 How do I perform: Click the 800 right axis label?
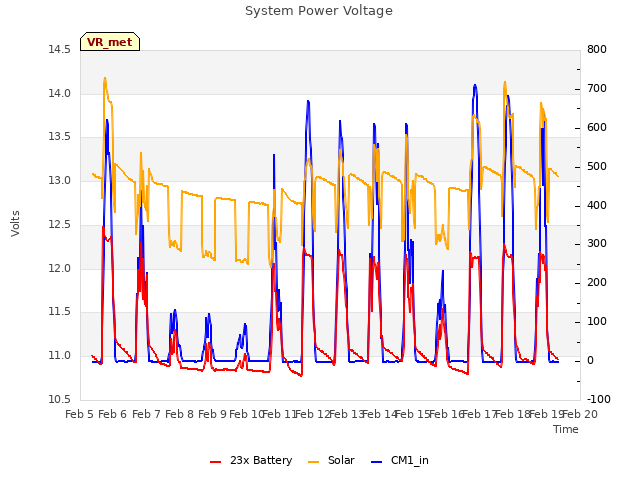tap(597, 50)
